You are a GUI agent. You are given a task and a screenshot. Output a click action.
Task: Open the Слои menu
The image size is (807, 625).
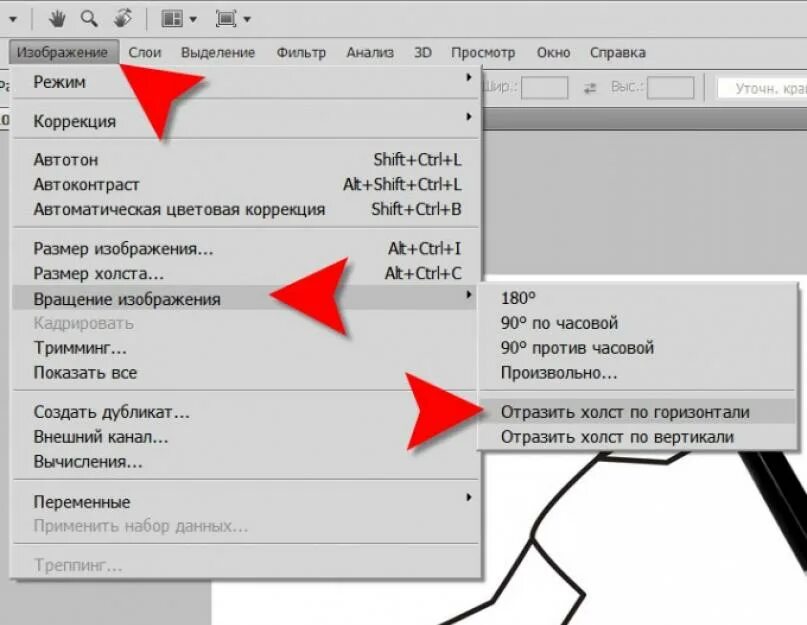pyautogui.click(x=145, y=53)
